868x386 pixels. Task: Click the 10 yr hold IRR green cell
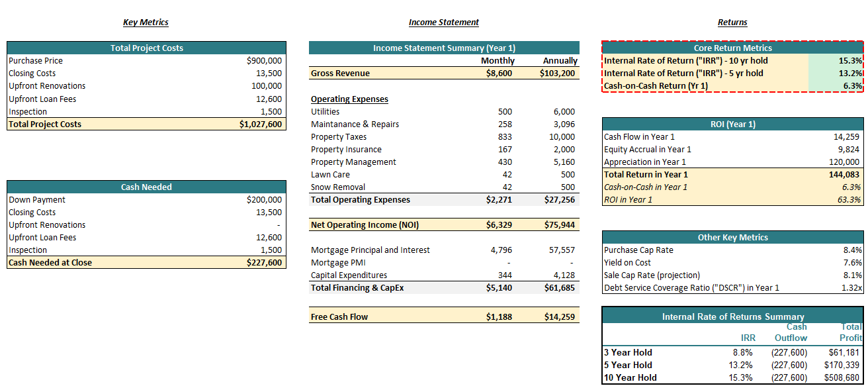(x=836, y=61)
